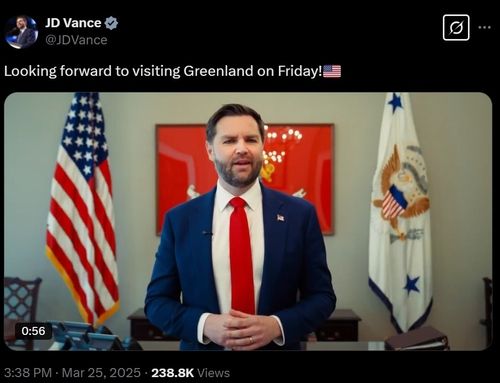
Task: Click the American flag in the video
Action: pos(83,207)
